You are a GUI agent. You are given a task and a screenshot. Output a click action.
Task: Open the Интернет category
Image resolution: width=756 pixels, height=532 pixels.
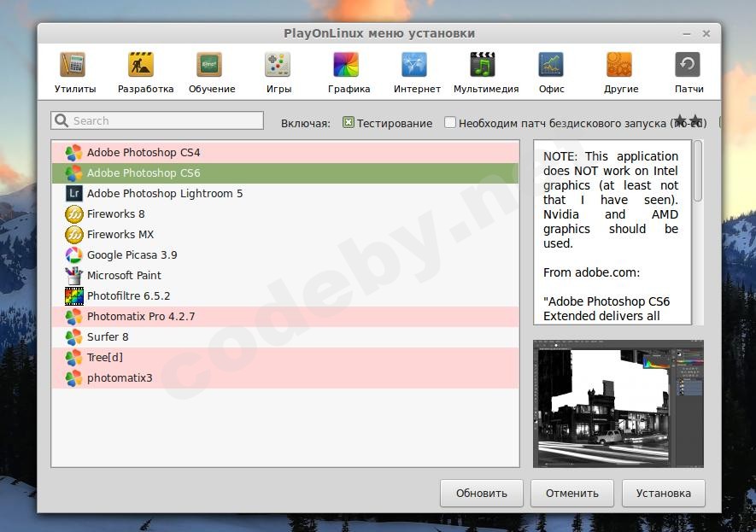click(x=417, y=73)
